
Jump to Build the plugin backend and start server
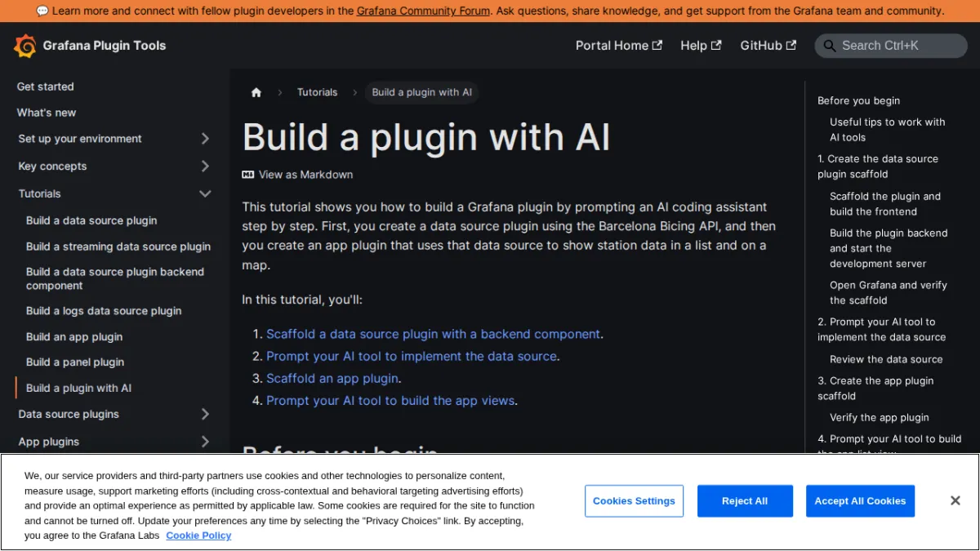point(889,248)
